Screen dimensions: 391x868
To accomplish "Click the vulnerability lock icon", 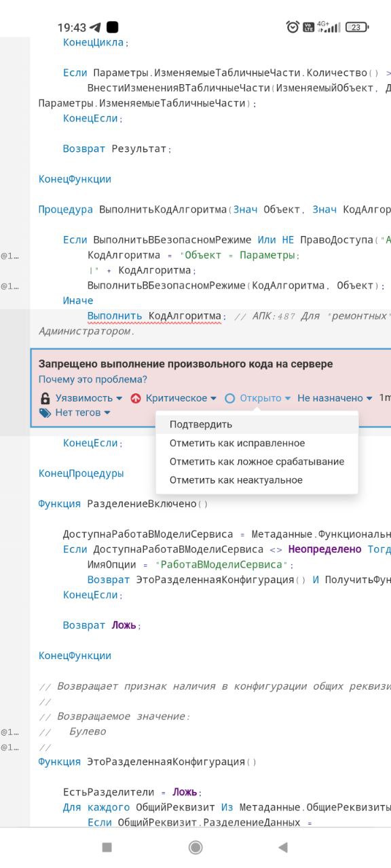I will (45, 398).
